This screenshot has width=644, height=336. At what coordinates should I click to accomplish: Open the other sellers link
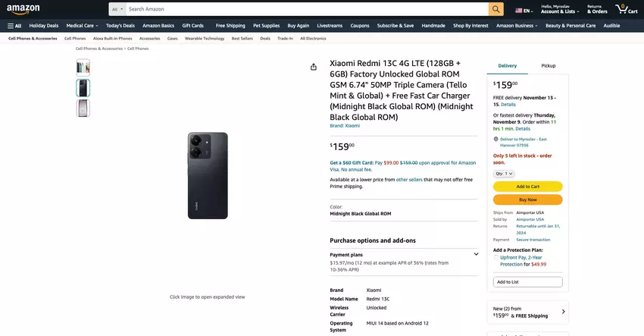(x=409, y=180)
